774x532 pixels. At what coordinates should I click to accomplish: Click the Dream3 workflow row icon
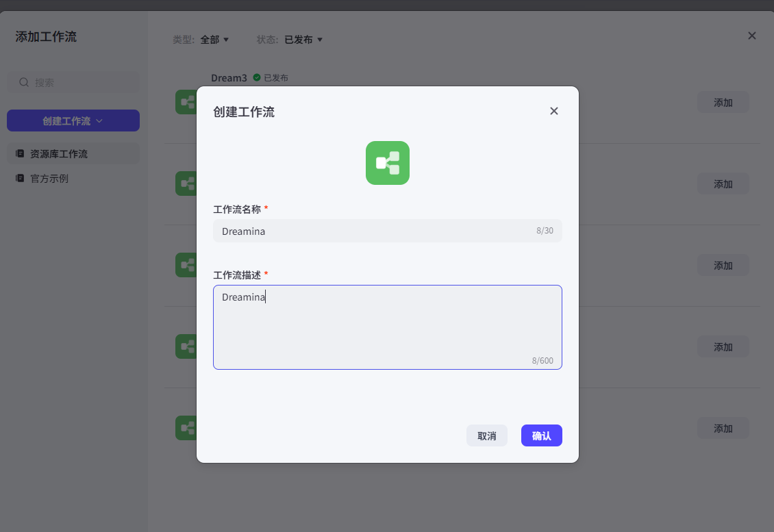click(x=186, y=102)
